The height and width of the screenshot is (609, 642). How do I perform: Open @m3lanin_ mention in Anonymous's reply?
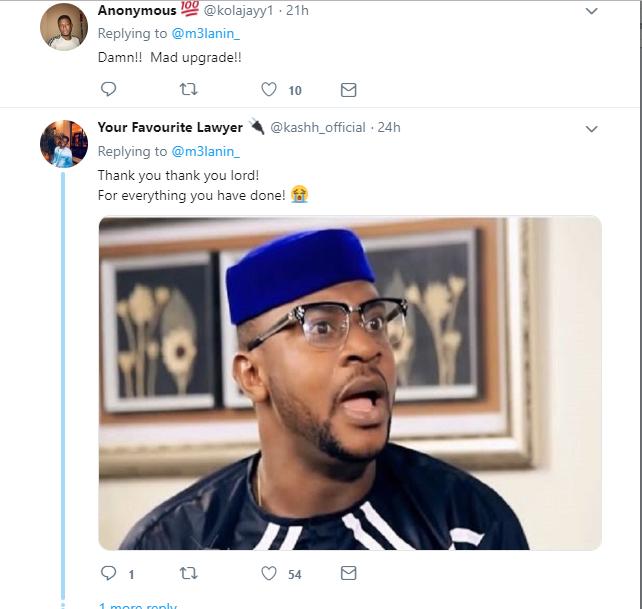206,34
